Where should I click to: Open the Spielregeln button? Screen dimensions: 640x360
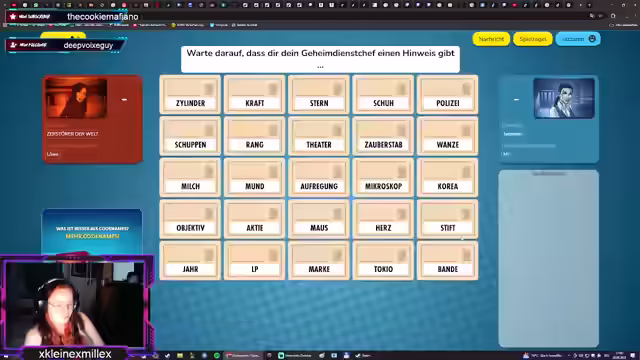(533, 39)
